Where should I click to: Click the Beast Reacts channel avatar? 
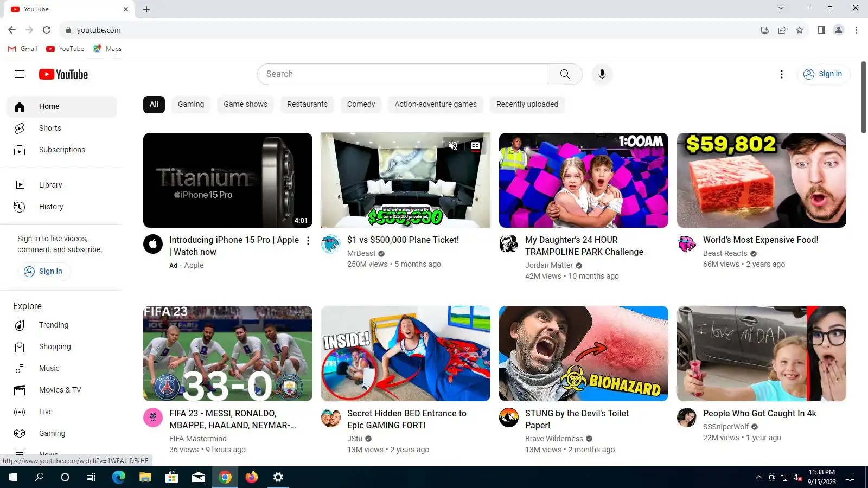click(687, 244)
